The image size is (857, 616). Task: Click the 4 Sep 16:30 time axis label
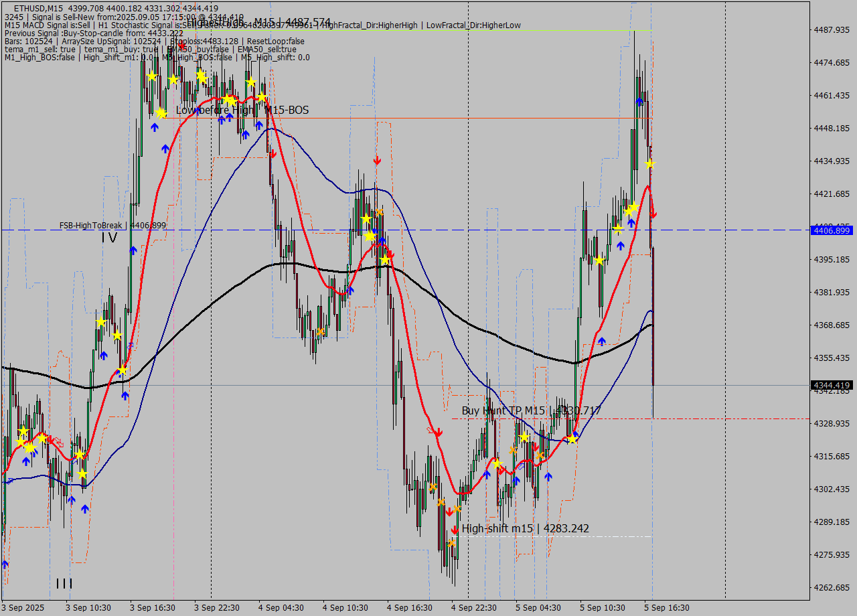coord(408,608)
